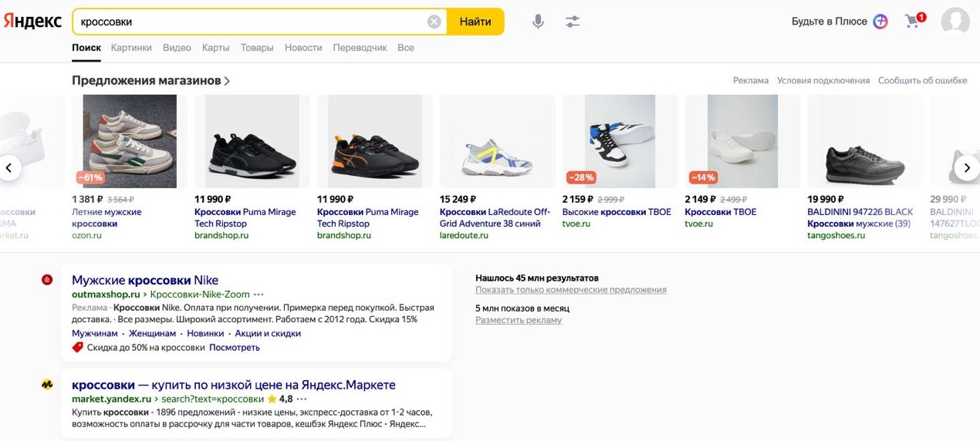Click the 4,8 rating star icon

(x=272, y=399)
